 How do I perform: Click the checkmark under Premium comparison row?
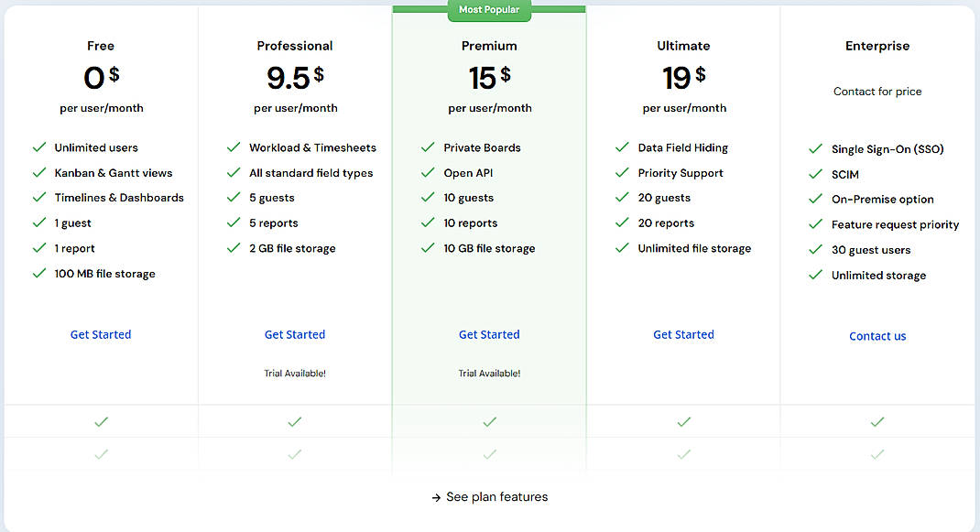point(489,421)
